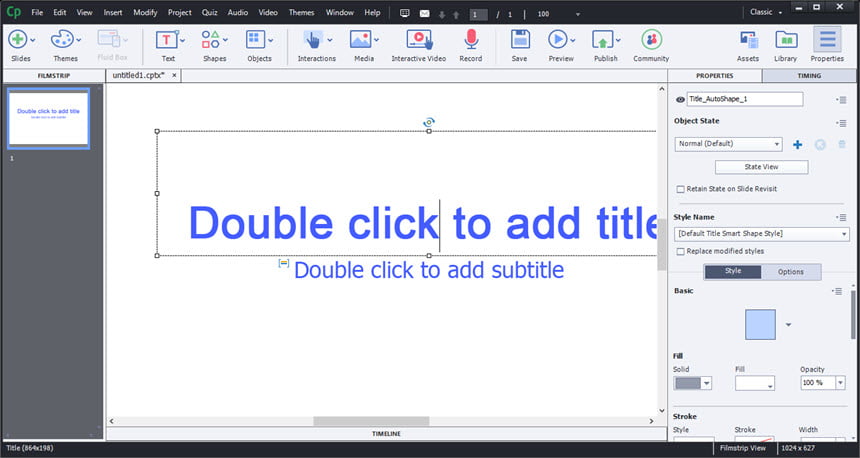Open the Themes menu

[x=301, y=12]
